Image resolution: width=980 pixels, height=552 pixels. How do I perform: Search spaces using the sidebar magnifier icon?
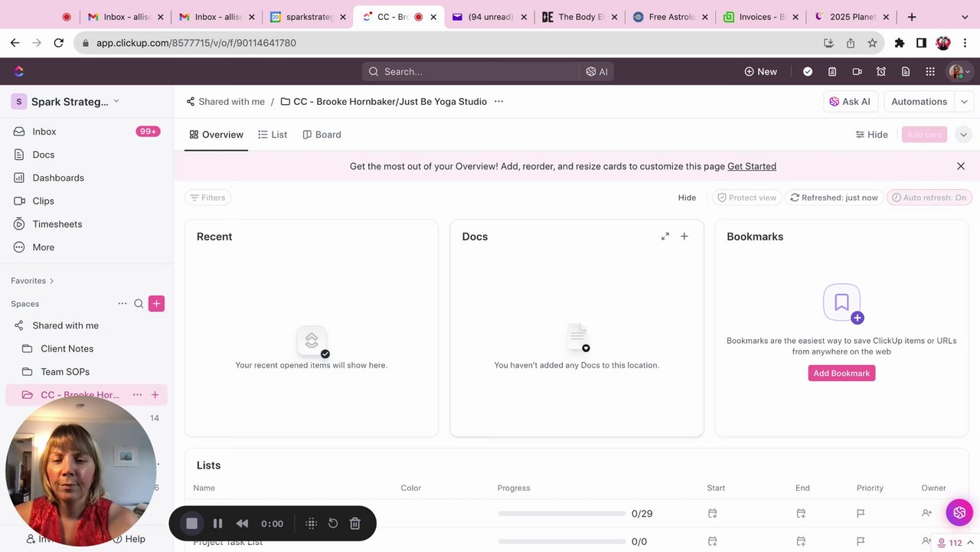pos(139,304)
